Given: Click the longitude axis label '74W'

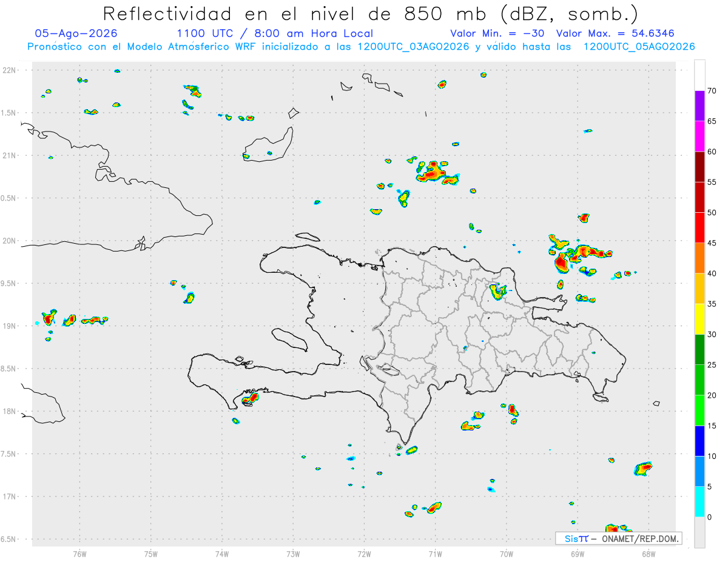Looking at the screenshot, I should point(222,553).
